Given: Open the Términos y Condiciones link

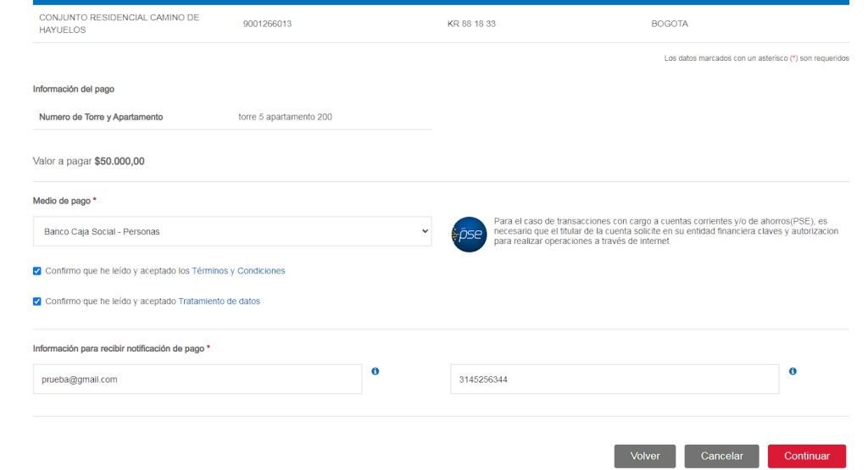Looking at the screenshot, I should 238,271.
